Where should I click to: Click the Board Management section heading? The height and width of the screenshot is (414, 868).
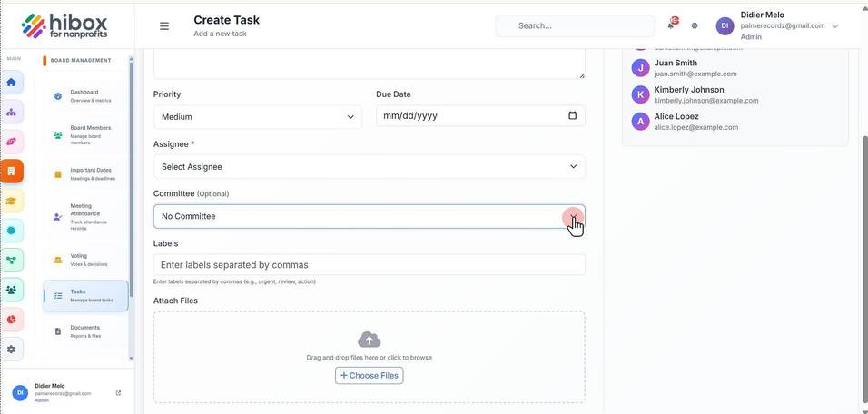(81, 60)
